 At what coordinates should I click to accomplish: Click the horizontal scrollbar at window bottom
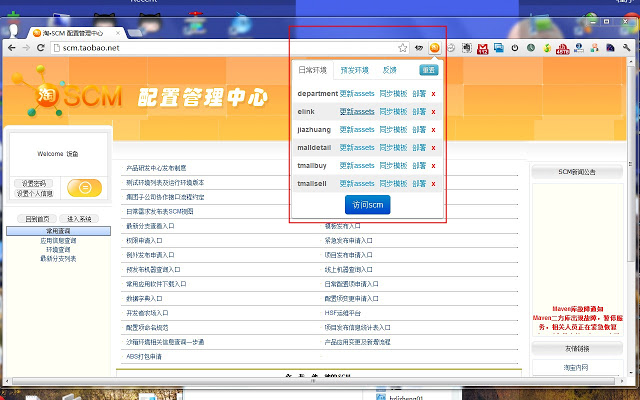(313, 380)
